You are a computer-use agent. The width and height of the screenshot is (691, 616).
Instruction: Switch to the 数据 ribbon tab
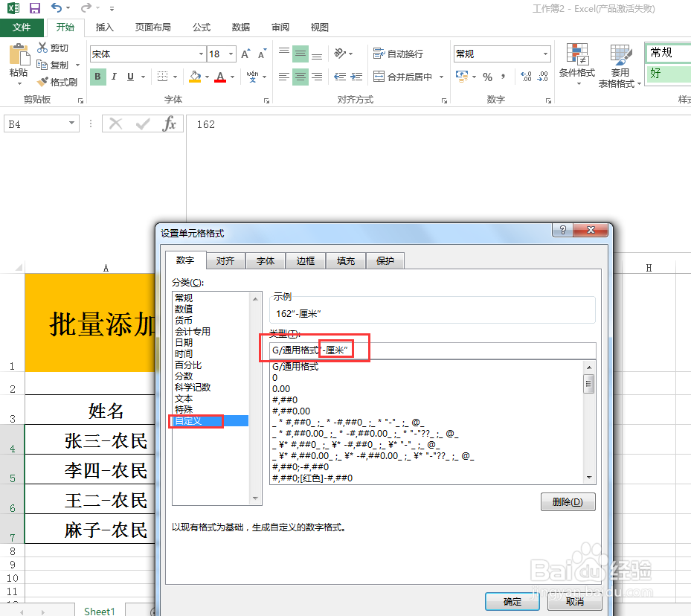pyautogui.click(x=240, y=28)
